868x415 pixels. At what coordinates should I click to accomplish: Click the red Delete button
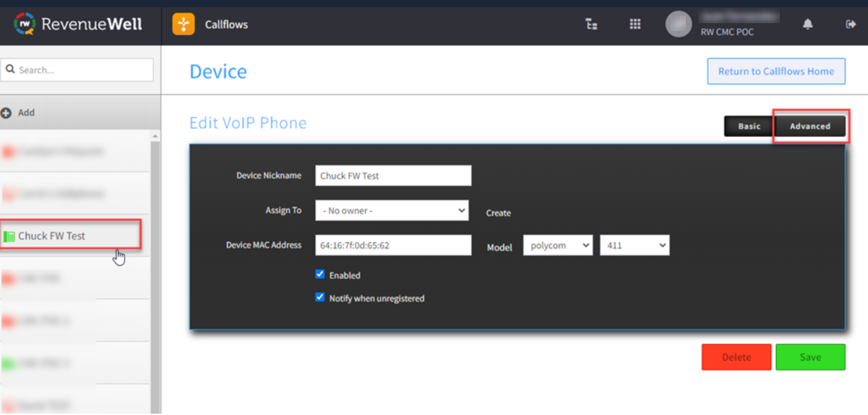[737, 357]
